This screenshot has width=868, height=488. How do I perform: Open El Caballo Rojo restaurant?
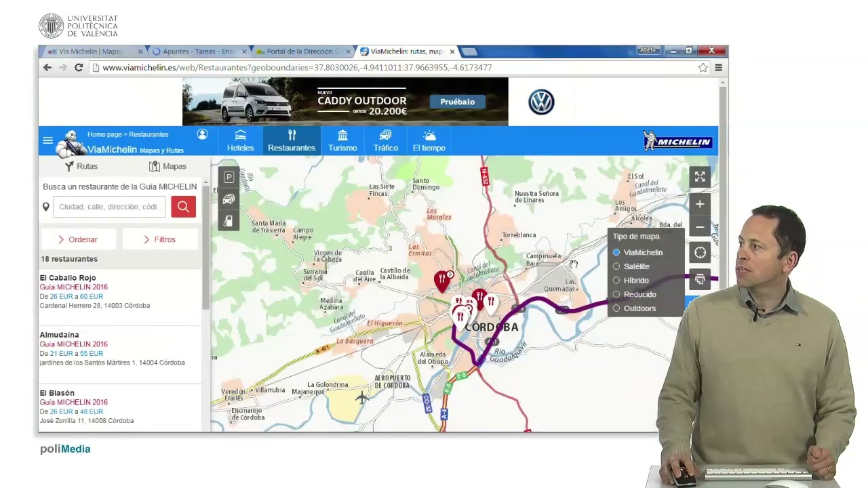click(68, 278)
